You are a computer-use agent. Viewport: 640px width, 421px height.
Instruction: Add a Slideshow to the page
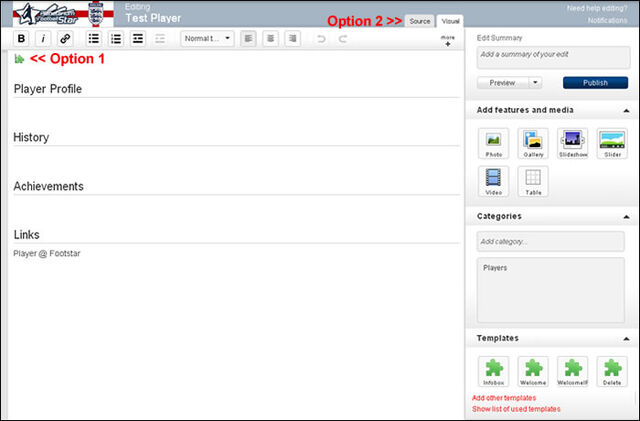[573, 144]
